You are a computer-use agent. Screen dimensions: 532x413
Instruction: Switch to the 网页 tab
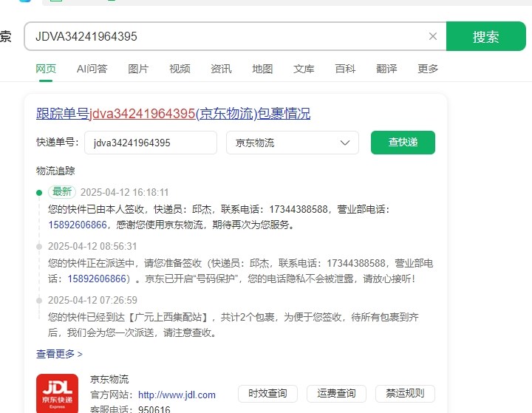pos(46,69)
